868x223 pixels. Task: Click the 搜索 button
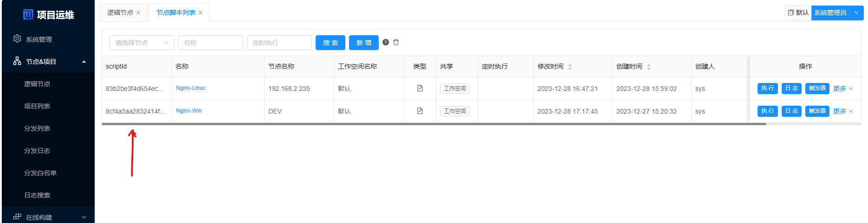pyautogui.click(x=330, y=43)
